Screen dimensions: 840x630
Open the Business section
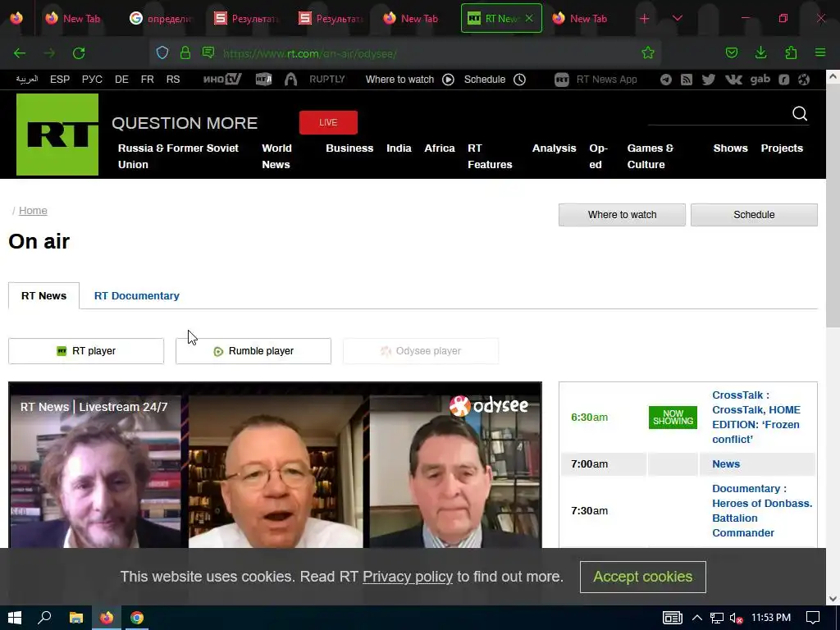pos(349,148)
